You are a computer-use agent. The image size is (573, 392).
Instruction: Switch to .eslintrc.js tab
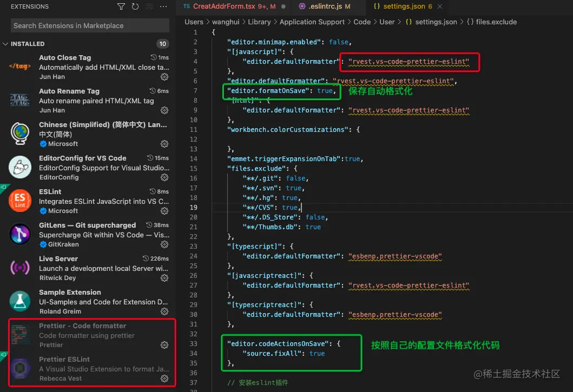[325, 6]
